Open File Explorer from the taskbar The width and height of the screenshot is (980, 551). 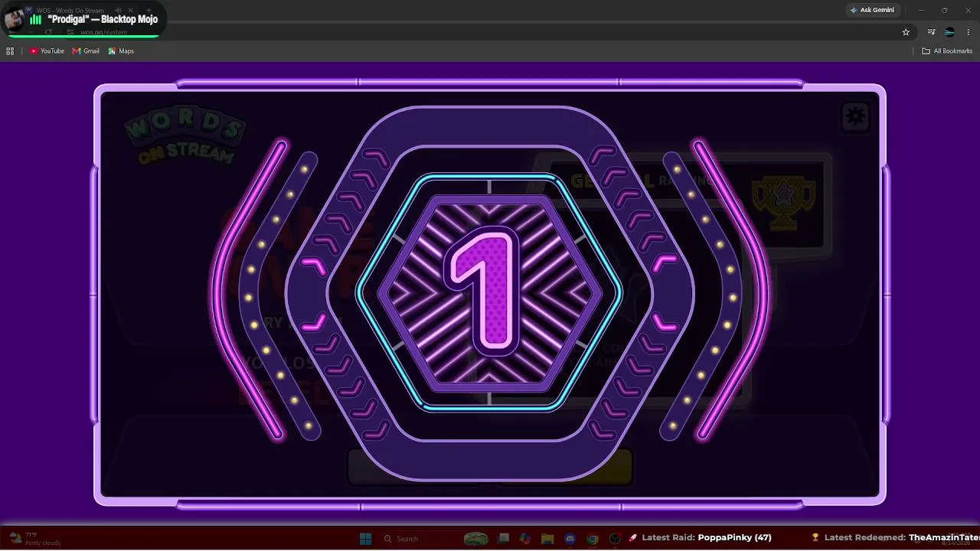point(547,539)
